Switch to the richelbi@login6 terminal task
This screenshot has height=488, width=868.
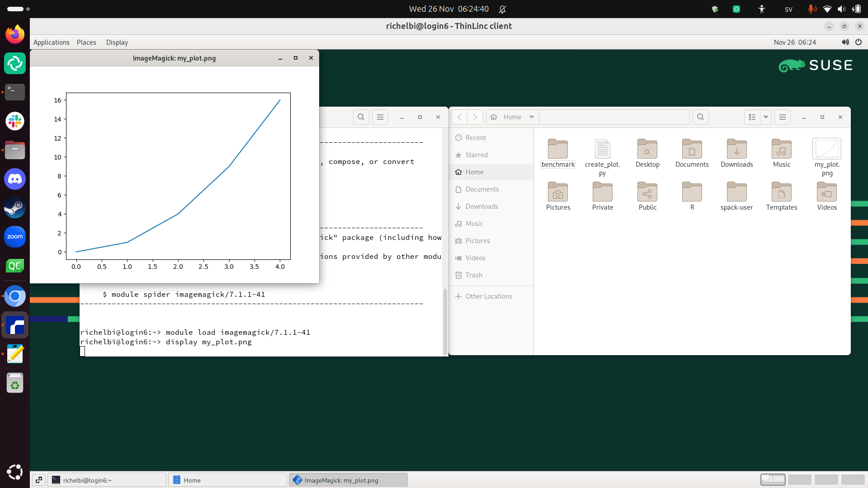tap(107, 480)
